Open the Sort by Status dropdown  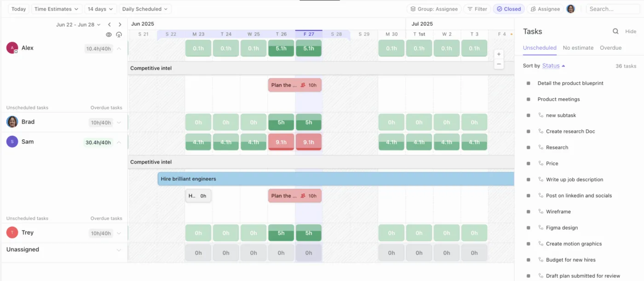pos(553,66)
